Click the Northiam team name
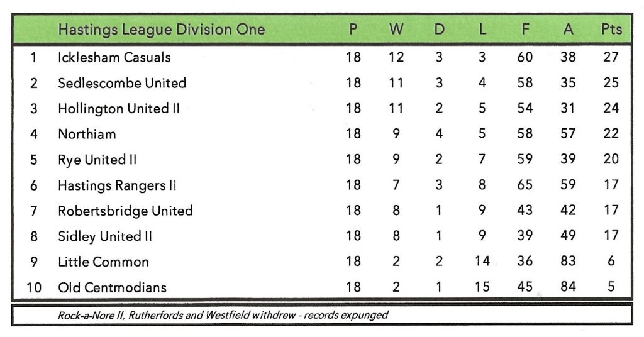 click(87, 134)
